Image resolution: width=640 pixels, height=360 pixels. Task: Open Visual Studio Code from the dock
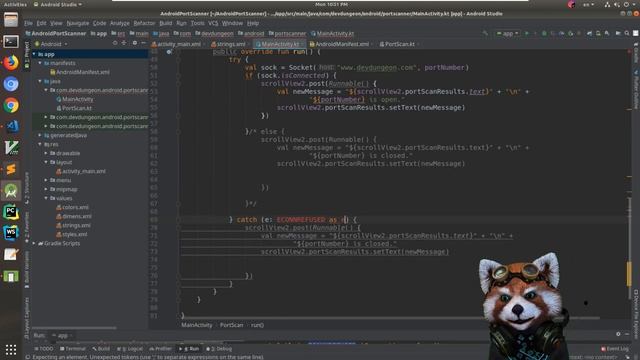[11, 126]
